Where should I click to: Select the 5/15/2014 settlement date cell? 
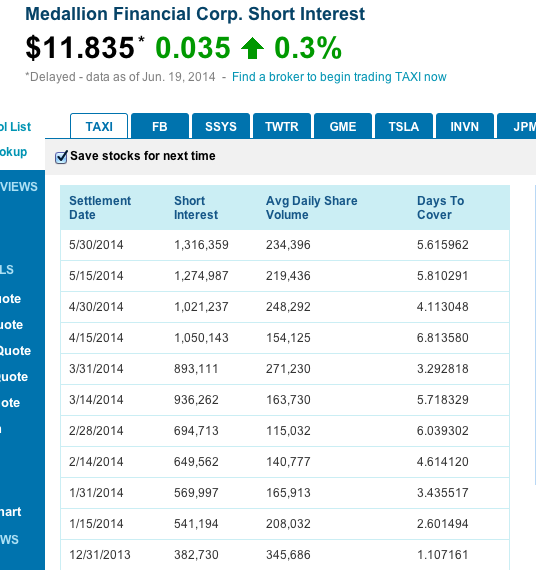point(96,276)
